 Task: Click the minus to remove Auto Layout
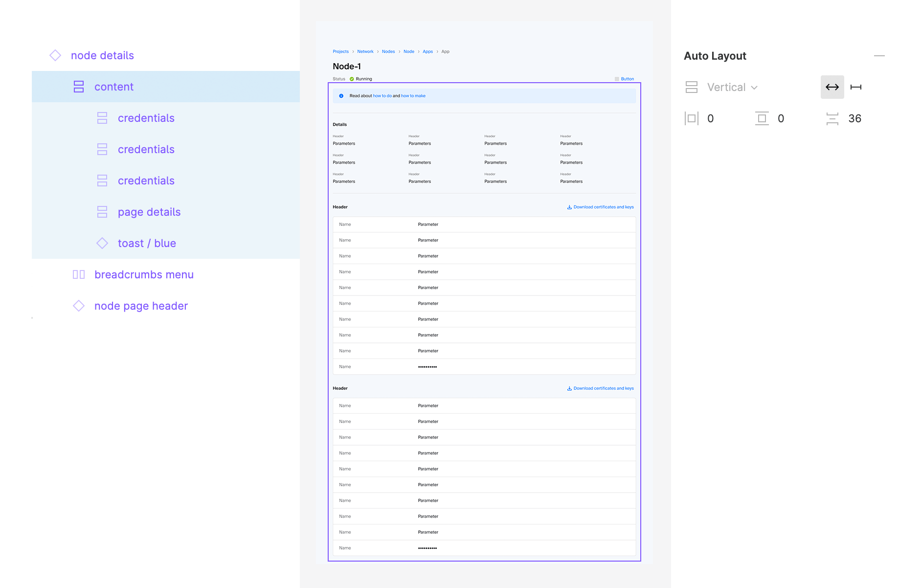pyautogui.click(x=879, y=56)
